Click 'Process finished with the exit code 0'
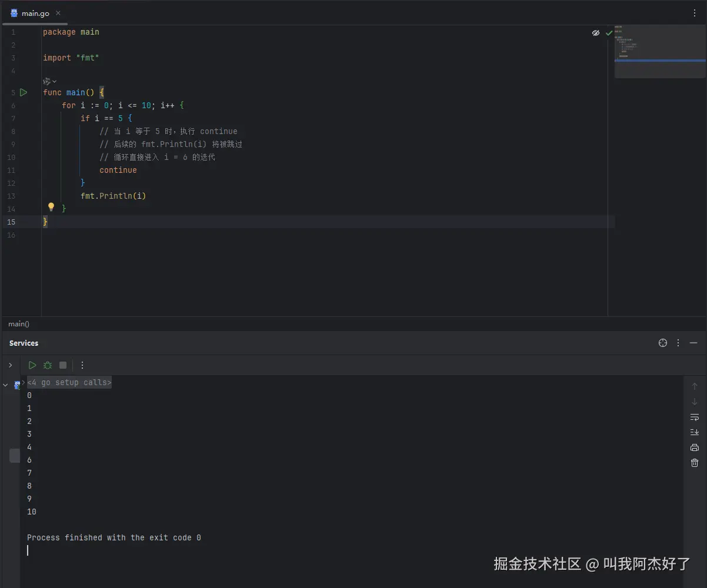707x588 pixels. (114, 537)
